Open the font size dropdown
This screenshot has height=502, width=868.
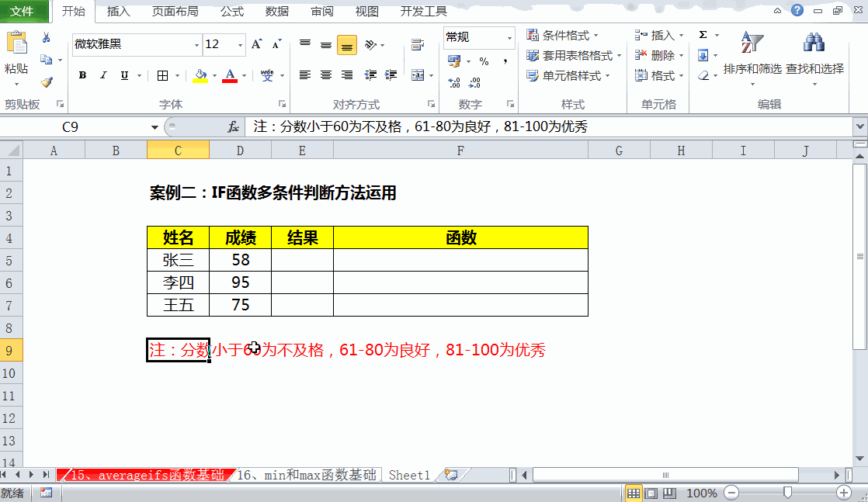pos(240,45)
